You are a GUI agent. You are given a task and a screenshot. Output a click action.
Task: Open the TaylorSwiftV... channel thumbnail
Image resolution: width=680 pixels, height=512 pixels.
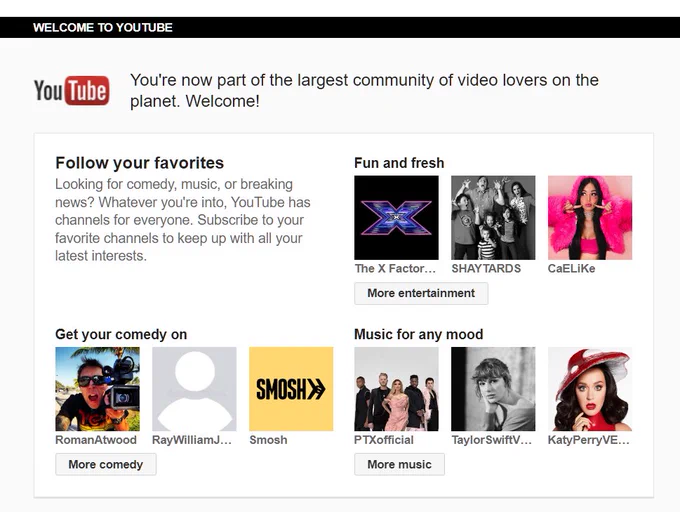[x=493, y=389]
